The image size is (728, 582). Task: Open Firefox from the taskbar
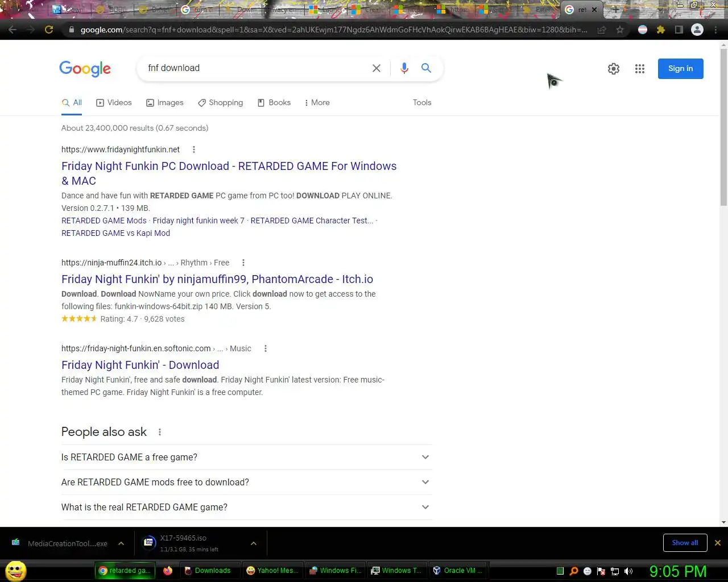168,571
